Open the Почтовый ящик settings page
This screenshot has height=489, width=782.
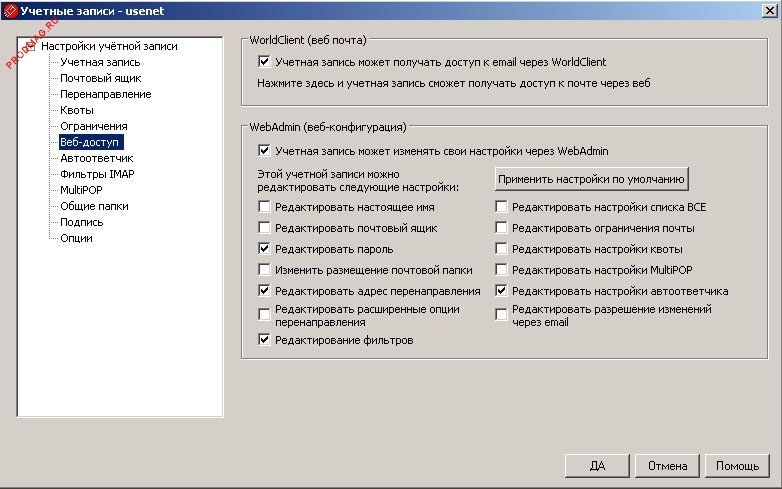pyautogui.click(x=100, y=78)
